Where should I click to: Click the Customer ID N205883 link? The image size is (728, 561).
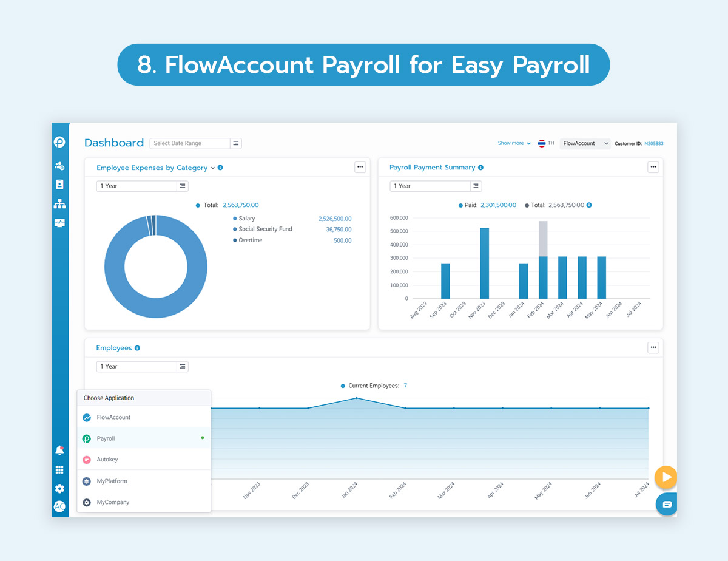pos(650,143)
